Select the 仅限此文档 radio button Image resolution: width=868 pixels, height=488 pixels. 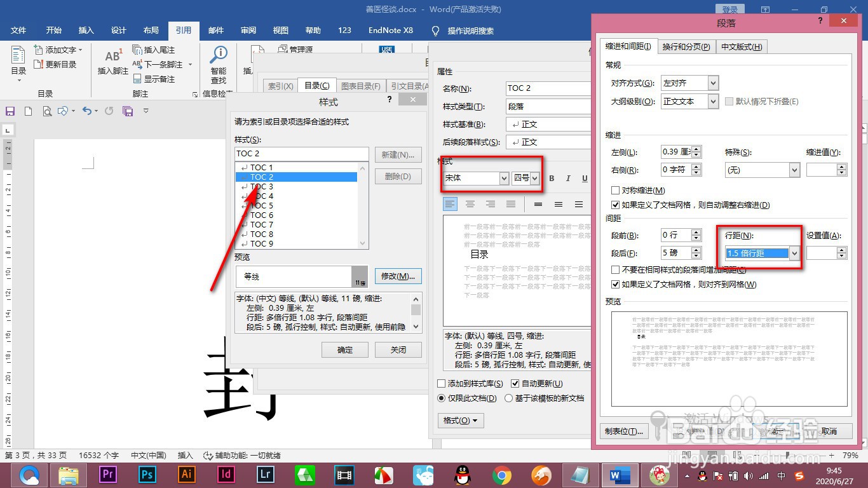tap(442, 398)
